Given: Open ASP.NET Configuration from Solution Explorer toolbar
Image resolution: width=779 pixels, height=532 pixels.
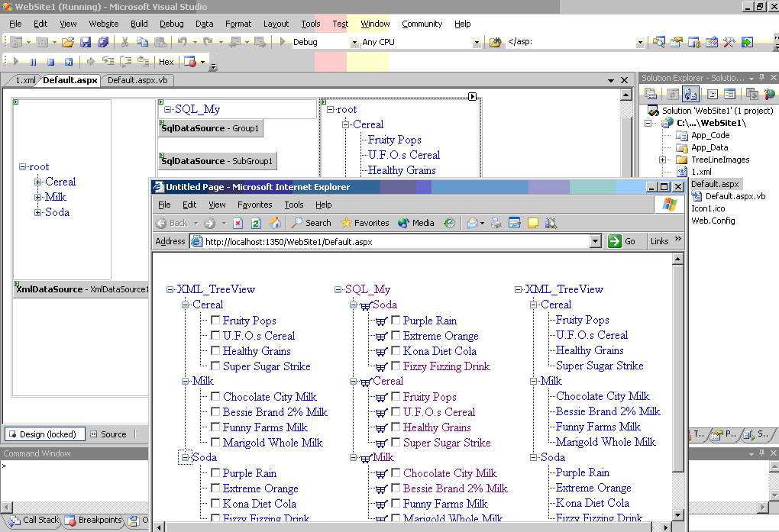Looking at the screenshot, I should coord(770,94).
